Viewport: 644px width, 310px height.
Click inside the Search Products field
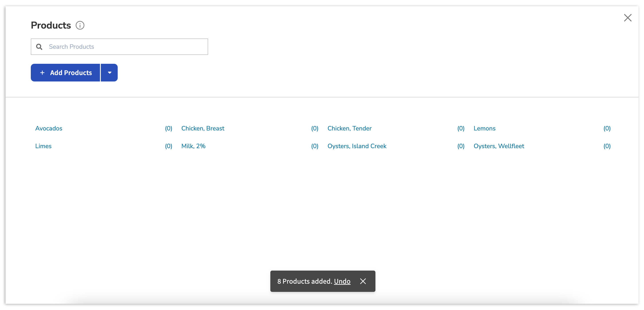point(125,47)
